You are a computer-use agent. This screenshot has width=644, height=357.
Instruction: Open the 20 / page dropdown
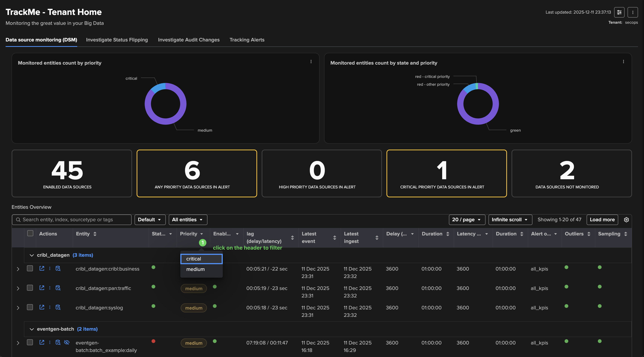coord(466,220)
